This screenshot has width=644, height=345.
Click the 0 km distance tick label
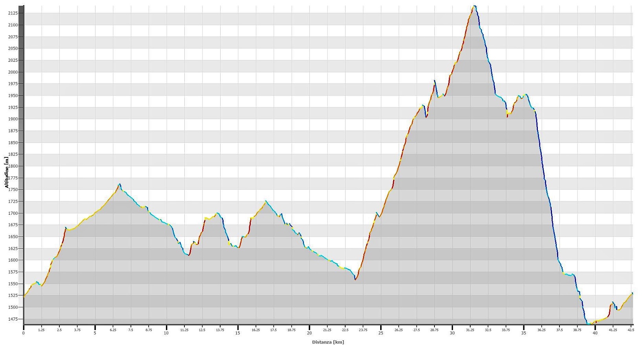(x=24, y=333)
